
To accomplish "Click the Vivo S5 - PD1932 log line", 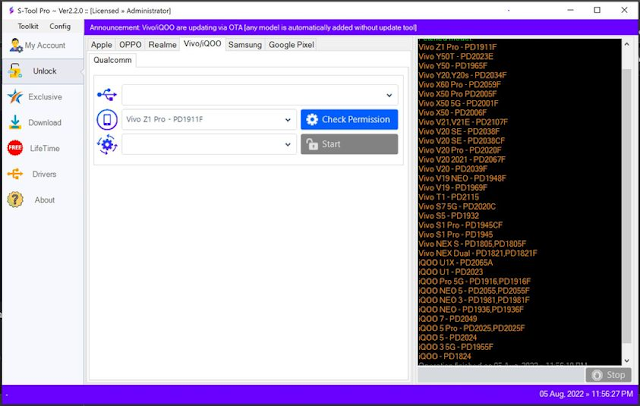I will click(449, 216).
